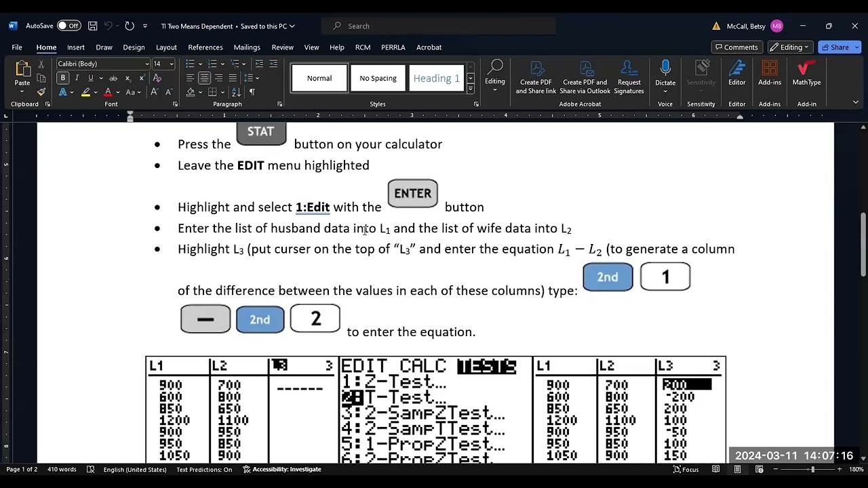
Task: Decrease the paragraph indent
Action: (259, 64)
